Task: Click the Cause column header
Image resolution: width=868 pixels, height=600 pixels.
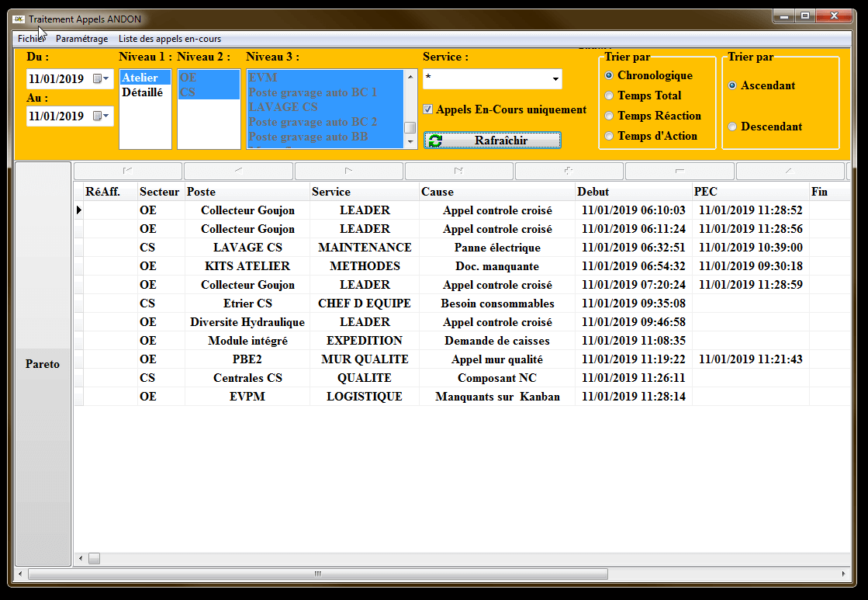Action: (x=497, y=192)
